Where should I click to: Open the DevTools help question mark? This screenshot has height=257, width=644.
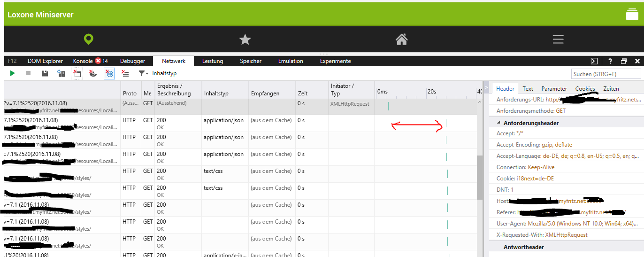pyautogui.click(x=610, y=61)
